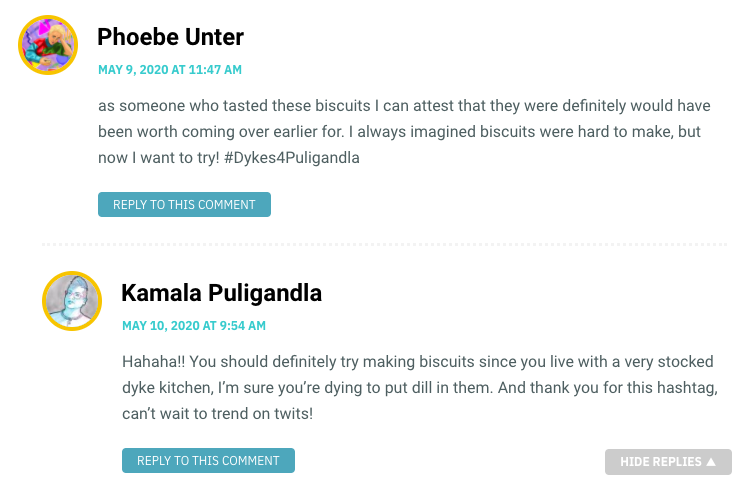Image resolution: width=744 pixels, height=493 pixels.
Task: Click the phrase 'can't wait to trend on twits!'
Action: point(217,414)
